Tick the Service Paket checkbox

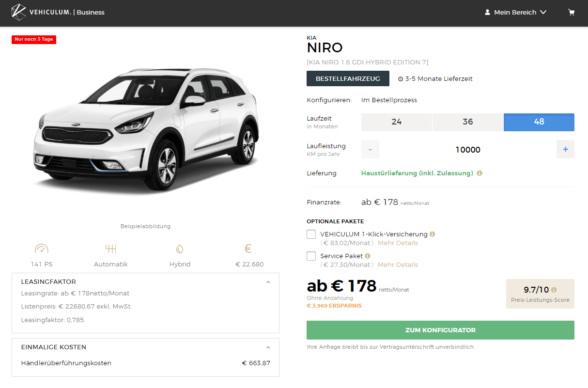click(x=311, y=256)
